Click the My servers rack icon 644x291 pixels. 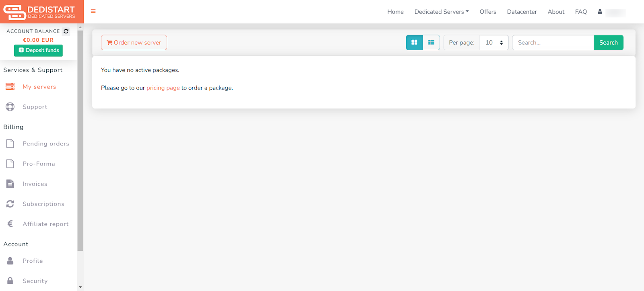pyautogui.click(x=10, y=86)
